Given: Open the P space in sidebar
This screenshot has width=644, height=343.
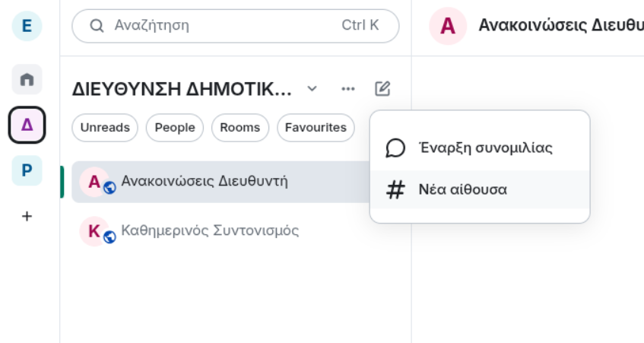Looking at the screenshot, I should pyautogui.click(x=27, y=170).
